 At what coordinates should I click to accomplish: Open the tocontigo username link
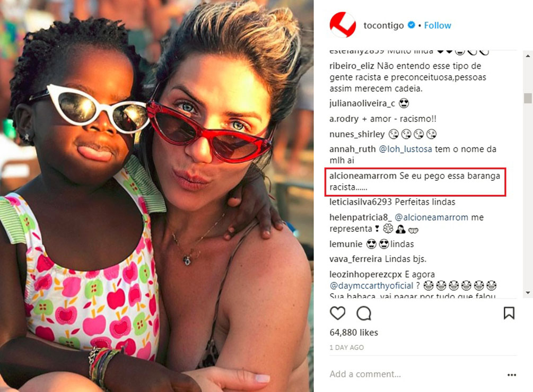[x=383, y=25]
